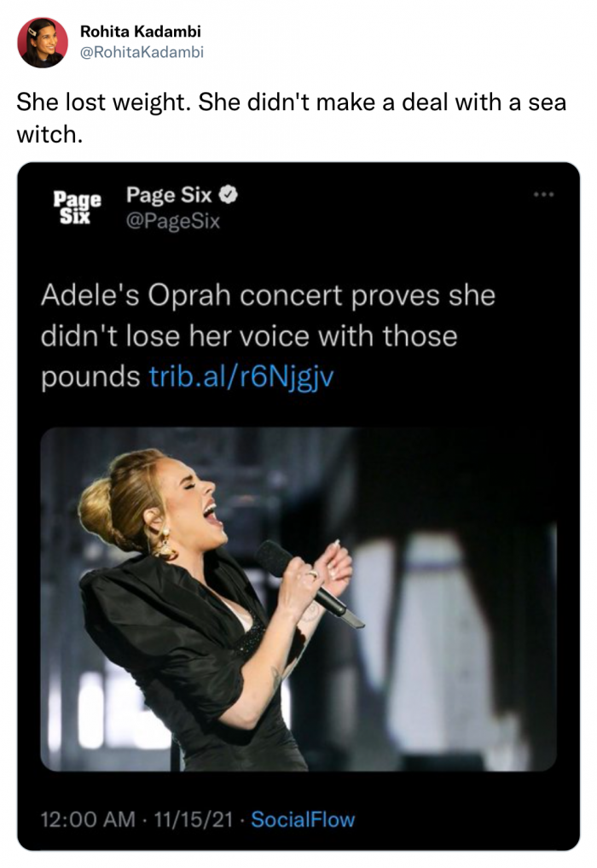
Task: Open the Page Six logo avatar
Action: [77, 207]
